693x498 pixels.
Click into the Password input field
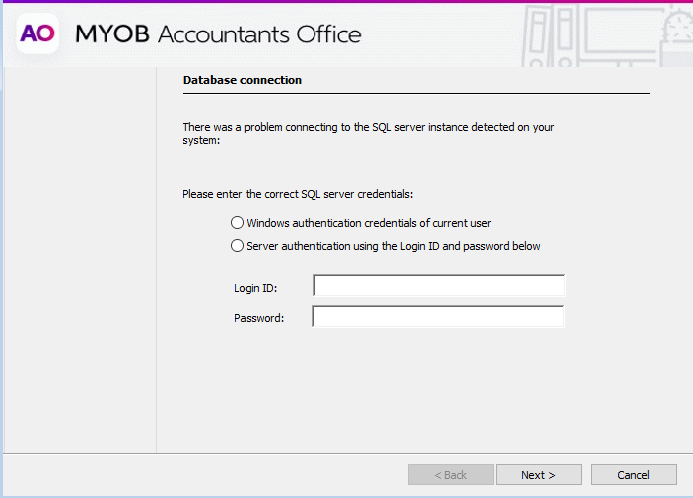439,317
